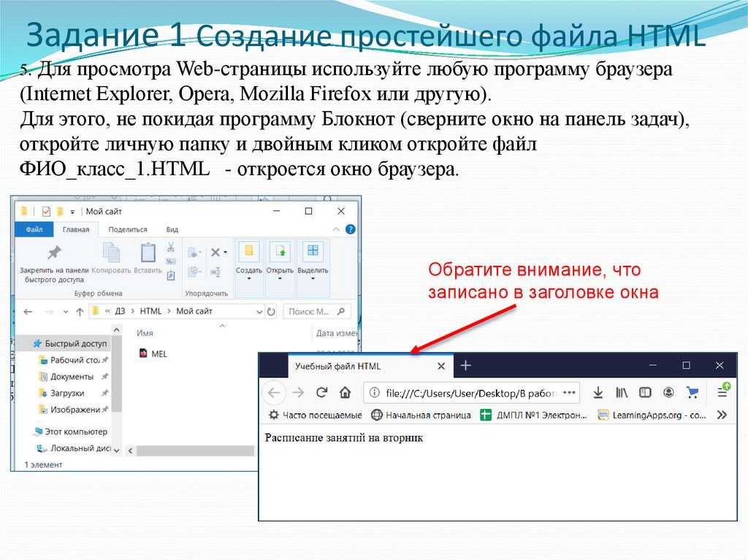Open LearningApps.org bookmark
The image size is (748, 560).
pyautogui.click(x=652, y=415)
